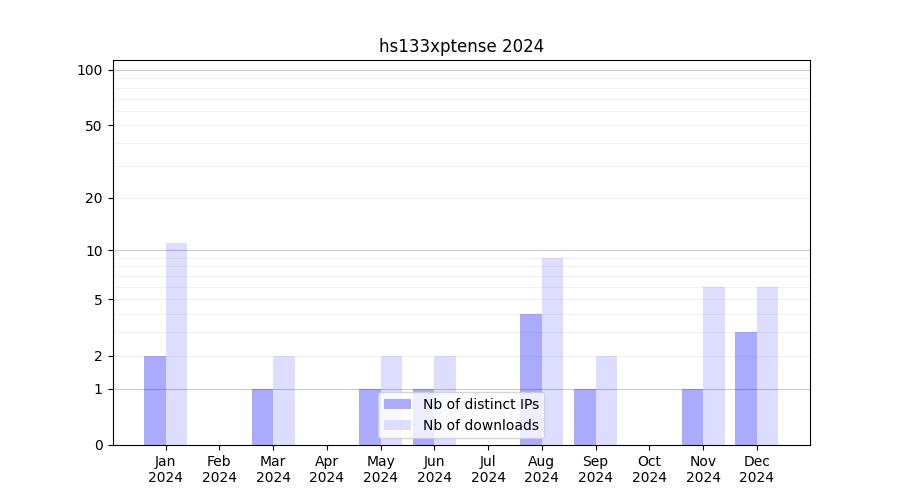Click the December downloads bar
Viewport: 900px width, 500px height.
767,366
